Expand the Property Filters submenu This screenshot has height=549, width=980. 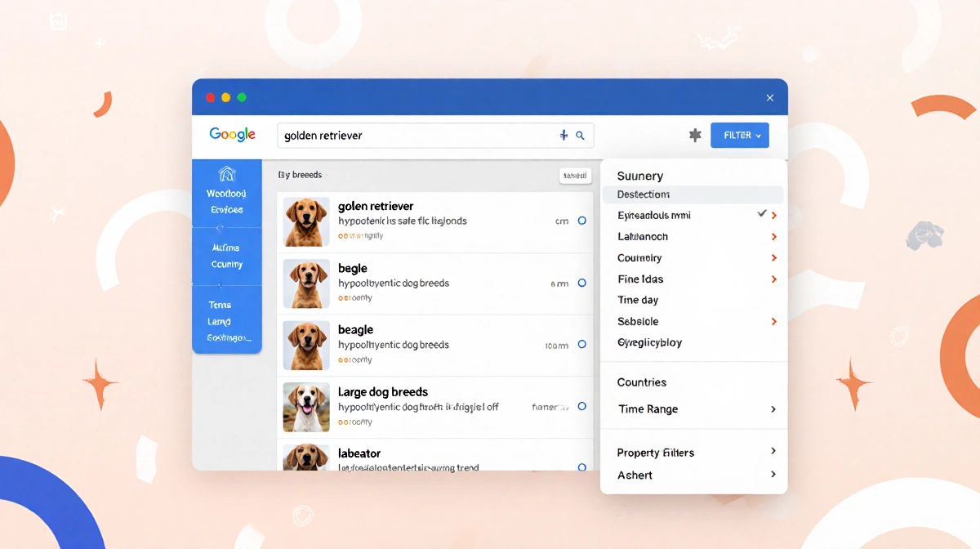coord(773,452)
